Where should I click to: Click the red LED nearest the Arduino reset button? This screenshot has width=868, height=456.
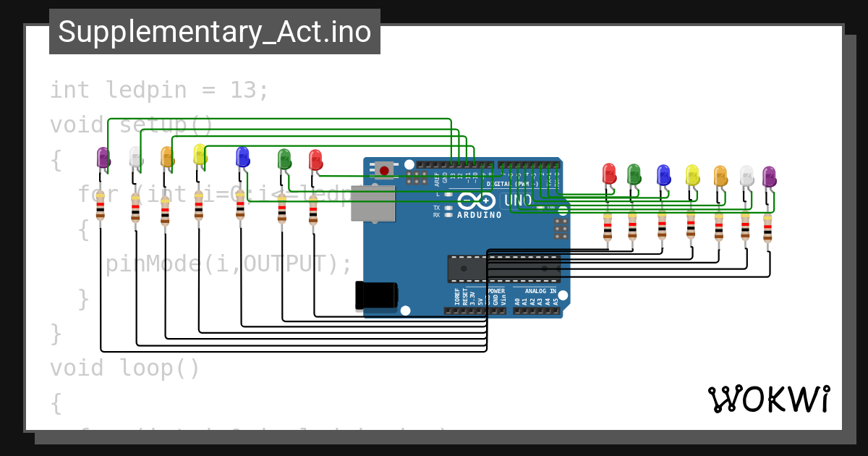pos(315,161)
